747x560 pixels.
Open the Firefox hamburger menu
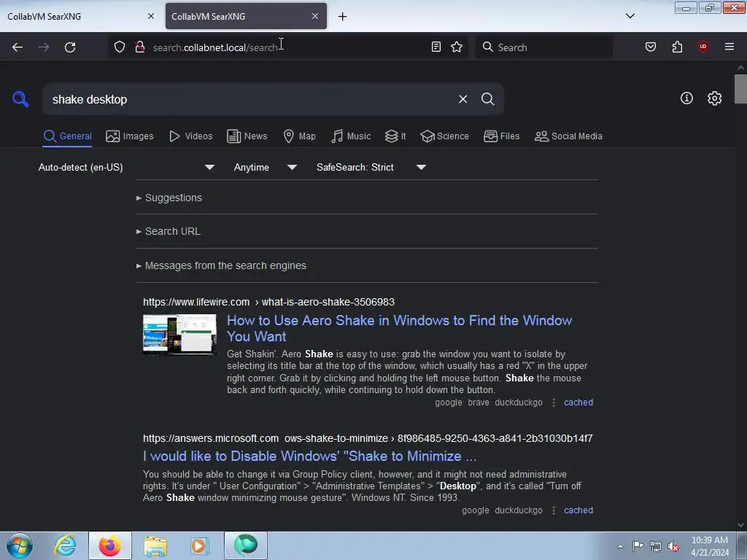[729, 47]
